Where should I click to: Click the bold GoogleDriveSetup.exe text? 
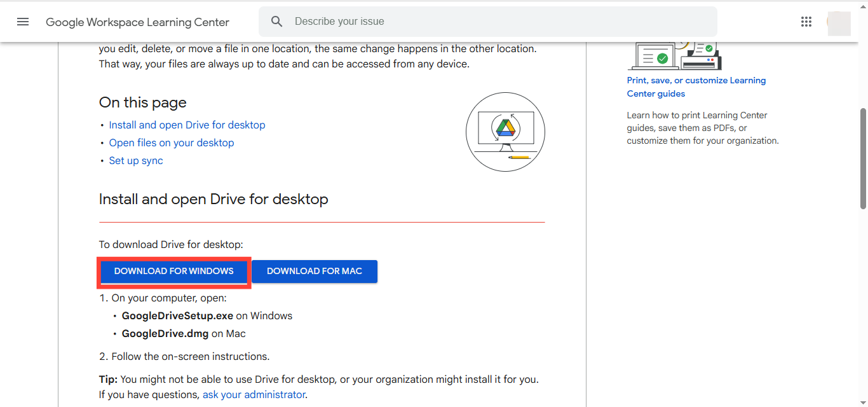(x=177, y=316)
